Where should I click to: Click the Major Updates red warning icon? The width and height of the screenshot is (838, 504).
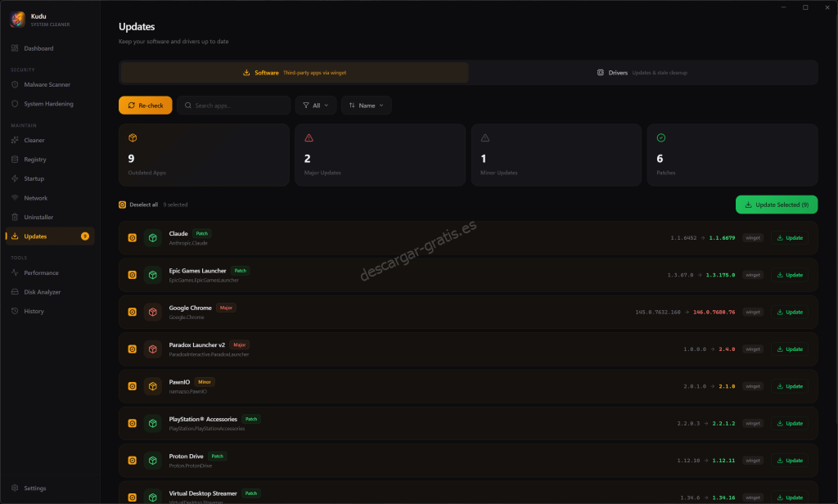(309, 138)
